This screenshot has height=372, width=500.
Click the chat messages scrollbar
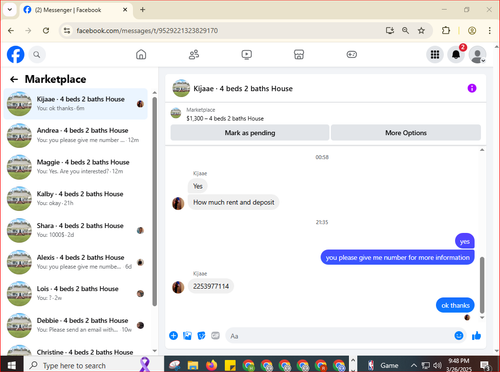pos(482,285)
